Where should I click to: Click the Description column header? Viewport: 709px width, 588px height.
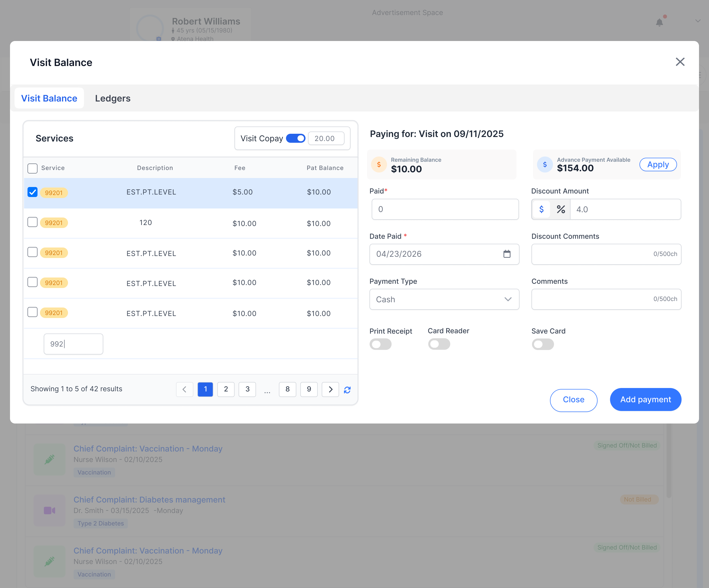tap(155, 168)
